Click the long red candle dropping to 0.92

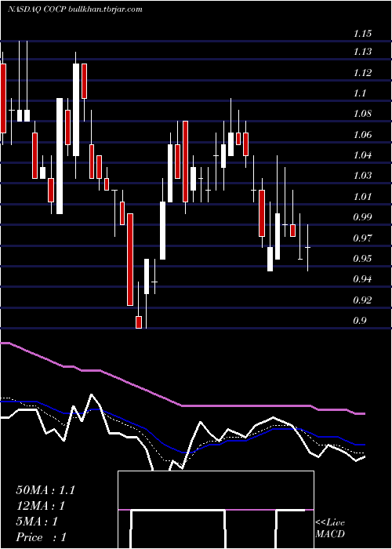pyautogui.click(x=130, y=260)
